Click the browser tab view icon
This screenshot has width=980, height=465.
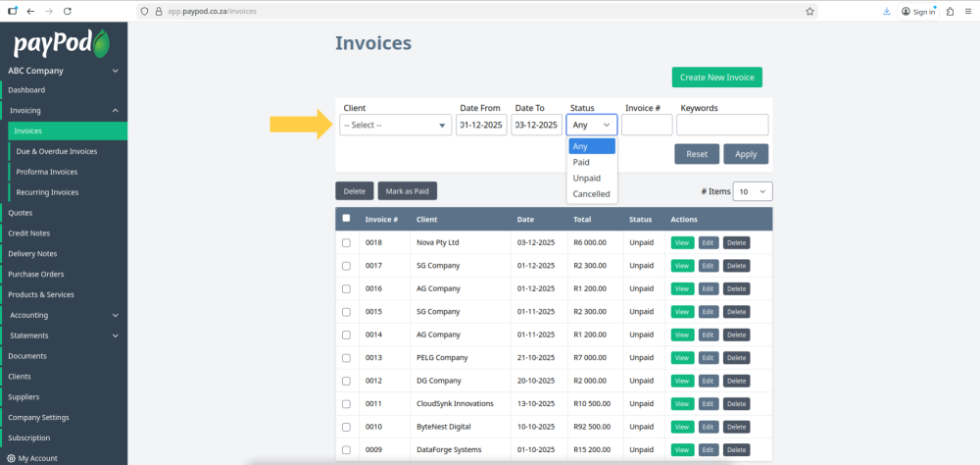coord(13,11)
